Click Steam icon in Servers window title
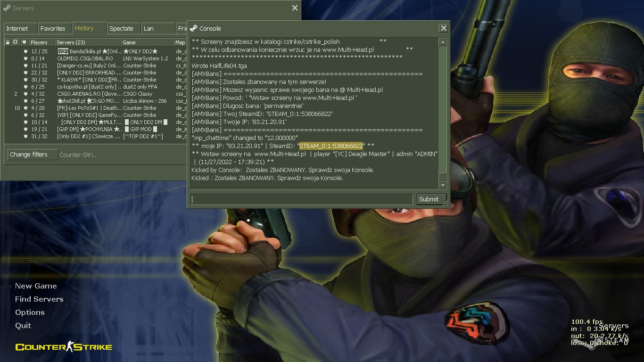The image size is (644, 362). (7, 8)
